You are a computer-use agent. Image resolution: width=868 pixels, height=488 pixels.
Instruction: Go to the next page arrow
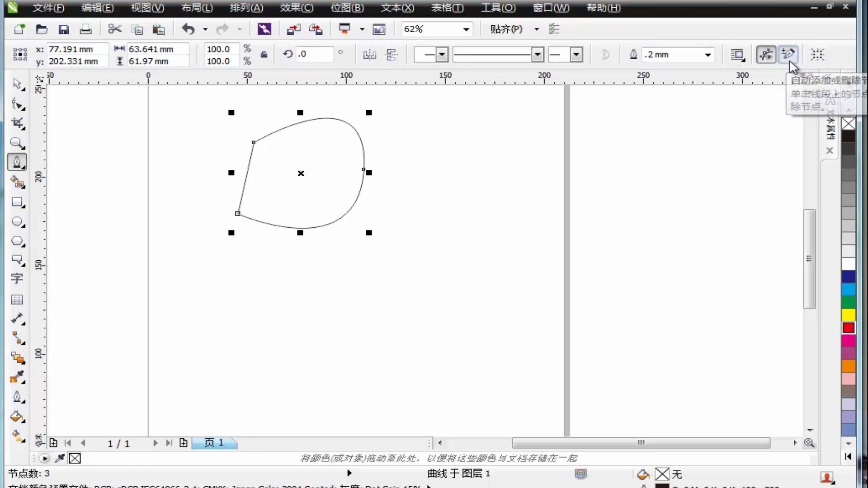(155, 443)
